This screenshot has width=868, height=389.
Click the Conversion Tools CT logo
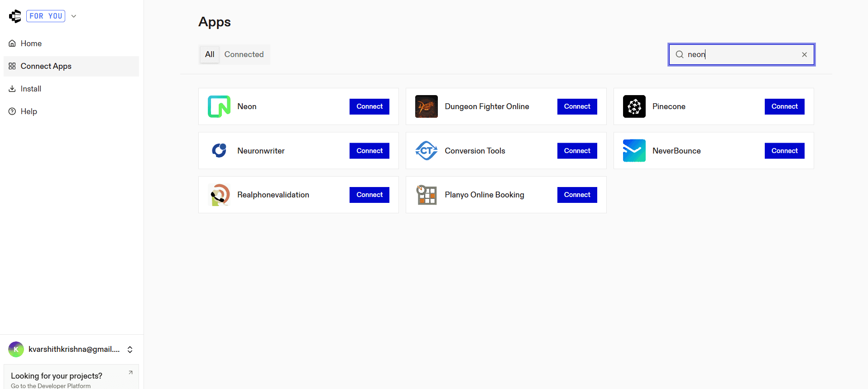(x=427, y=151)
